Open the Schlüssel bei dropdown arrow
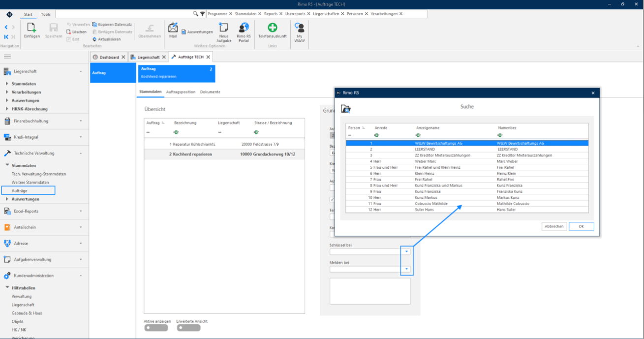The width and height of the screenshot is (644, 339). (x=406, y=251)
